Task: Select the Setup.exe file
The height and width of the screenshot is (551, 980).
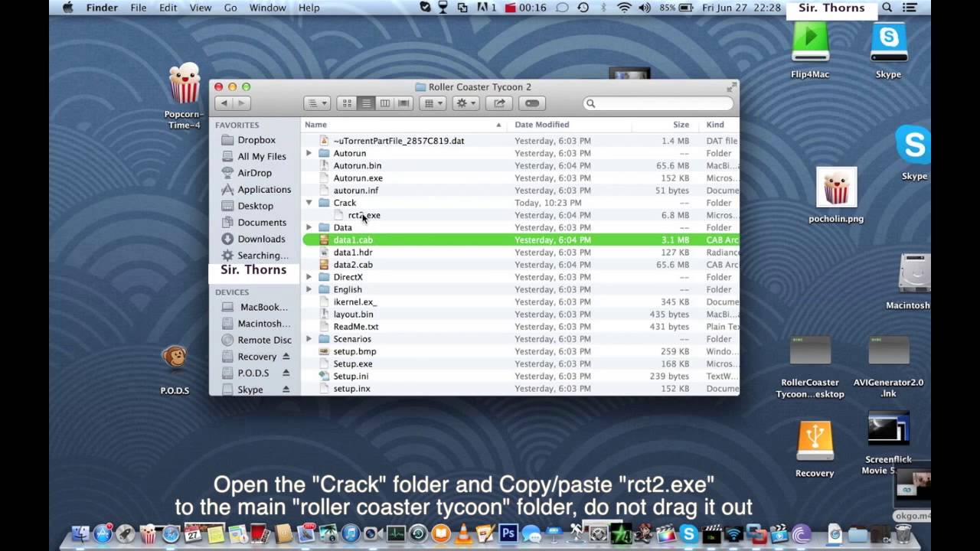Action: (x=353, y=364)
